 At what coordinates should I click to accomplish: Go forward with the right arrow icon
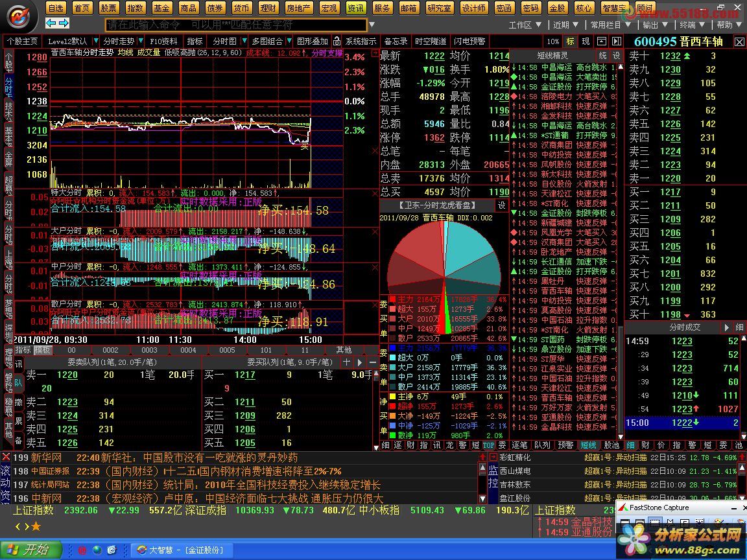(x=64, y=23)
